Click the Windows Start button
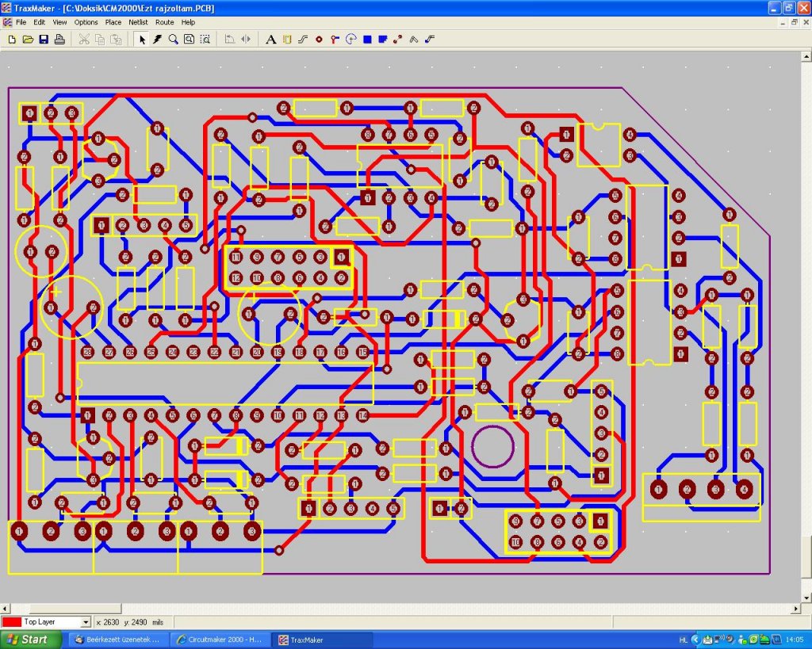Viewport: 812px width, 649px height. (31, 639)
